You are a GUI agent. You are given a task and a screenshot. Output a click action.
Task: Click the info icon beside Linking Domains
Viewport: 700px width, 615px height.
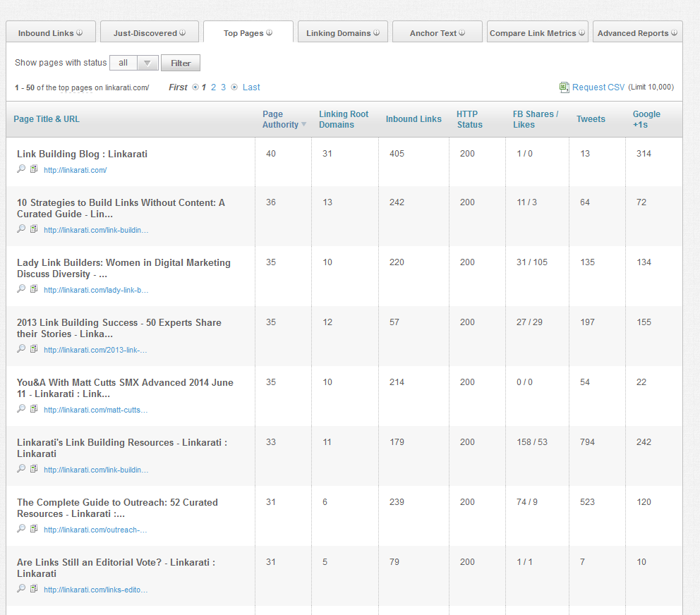[376, 32]
